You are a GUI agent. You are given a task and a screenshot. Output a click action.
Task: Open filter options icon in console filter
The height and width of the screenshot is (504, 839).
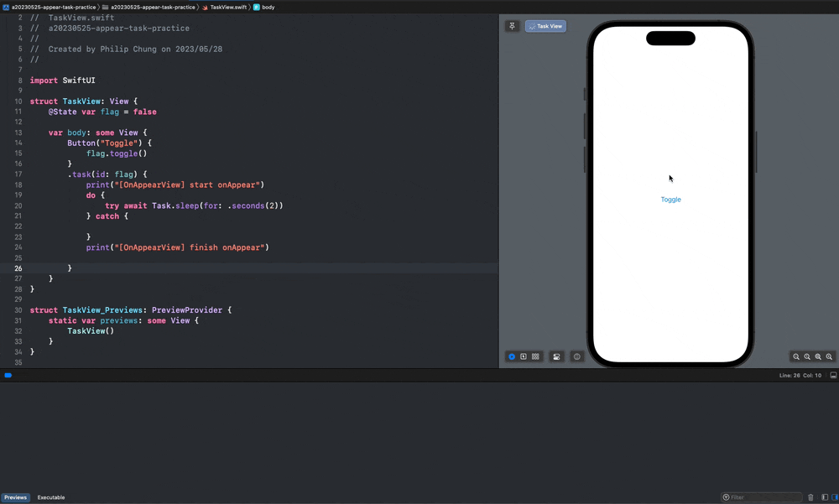726,497
